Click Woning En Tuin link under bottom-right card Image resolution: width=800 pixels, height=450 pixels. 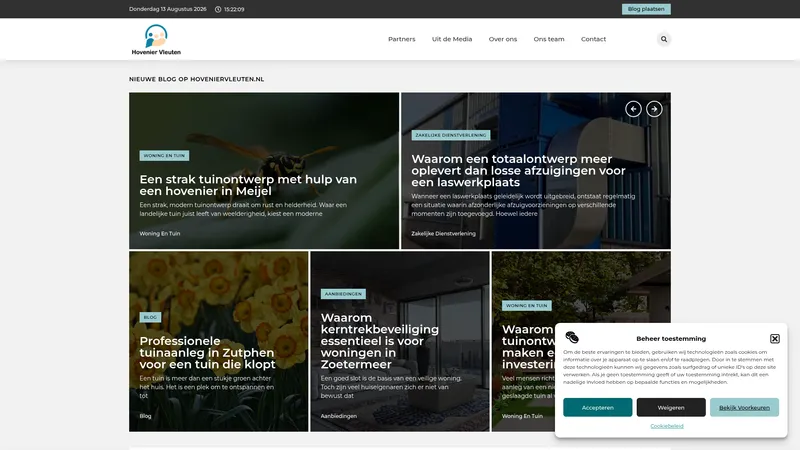[x=522, y=416]
